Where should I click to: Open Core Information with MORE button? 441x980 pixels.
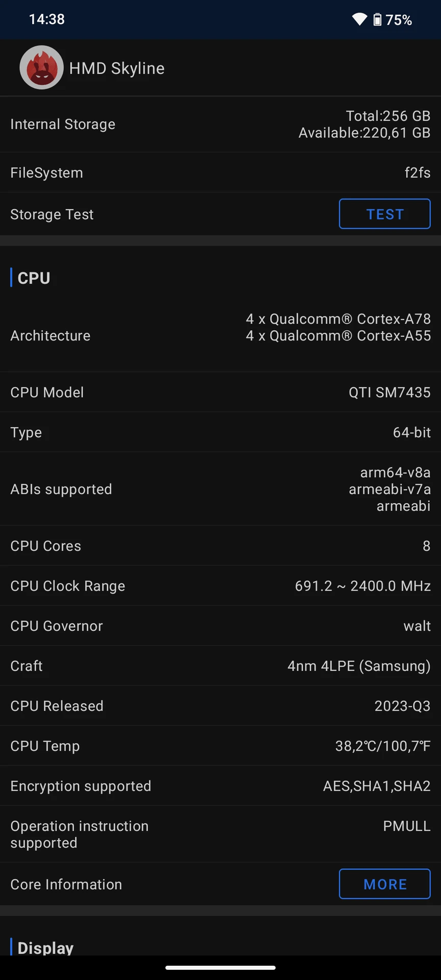(x=385, y=884)
